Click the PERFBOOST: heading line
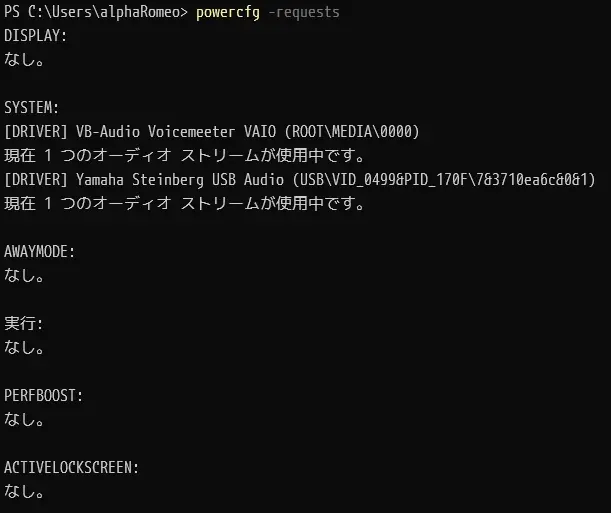The image size is (611, 513). (x=43, y=396)
